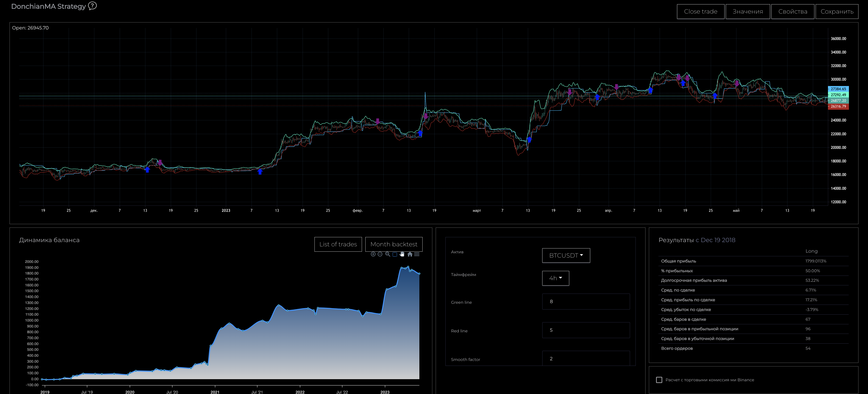The height and width of the screenshot is (394, 868).
Task: Reset balance chart zoom with home icon
Action: [410, 254]
